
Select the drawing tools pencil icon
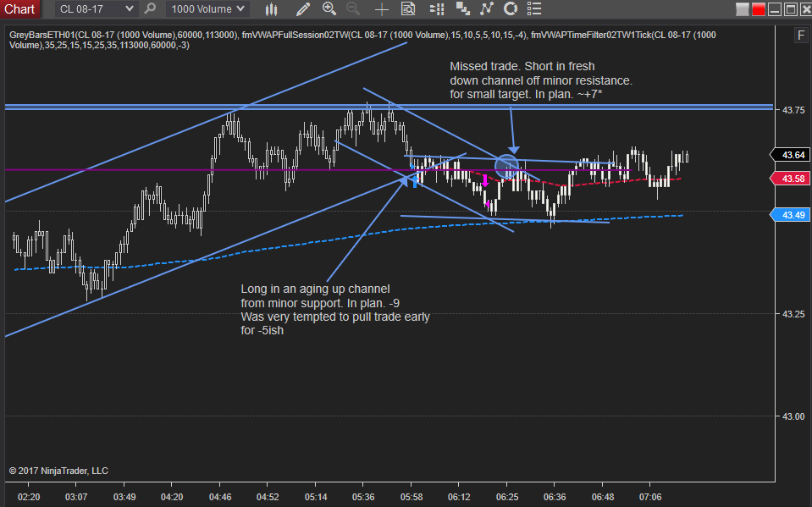coord(303,8)
